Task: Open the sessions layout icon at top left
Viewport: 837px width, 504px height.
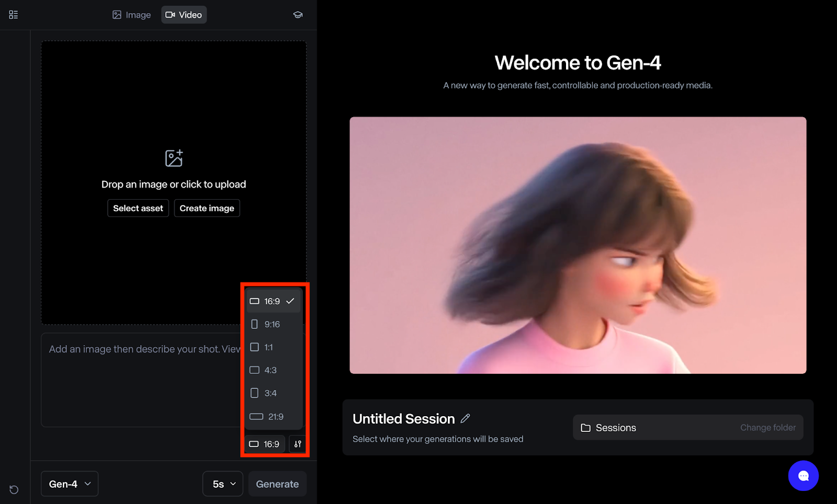Action: (x=13, y=14)
